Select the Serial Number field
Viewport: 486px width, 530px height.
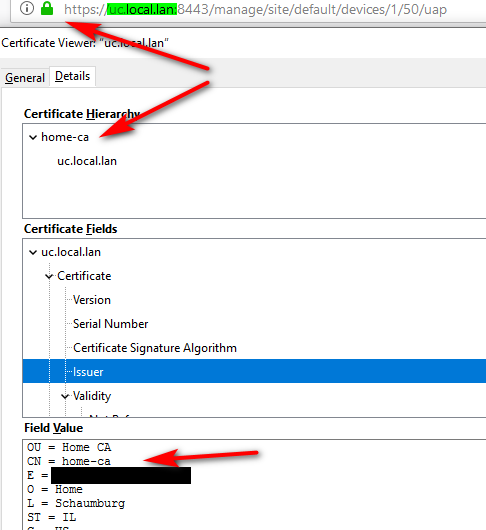(111, 324)
